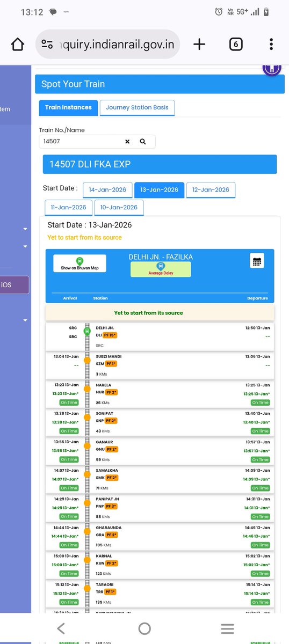Clear the train number with X icon

[127, 142]
